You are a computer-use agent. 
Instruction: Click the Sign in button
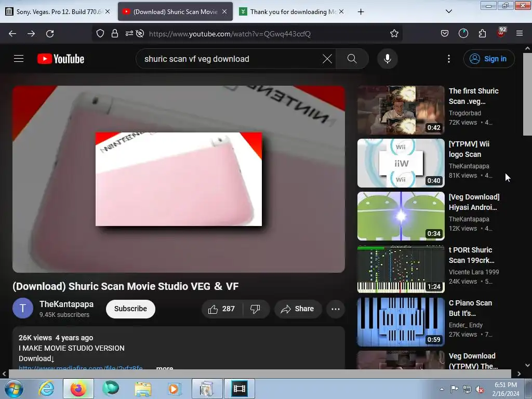click(x=488, y=59)
